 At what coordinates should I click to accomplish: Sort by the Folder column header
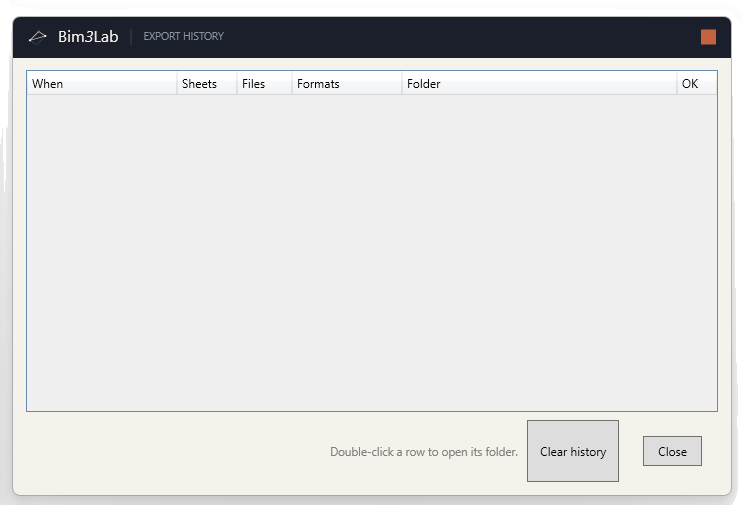point(539,84)
